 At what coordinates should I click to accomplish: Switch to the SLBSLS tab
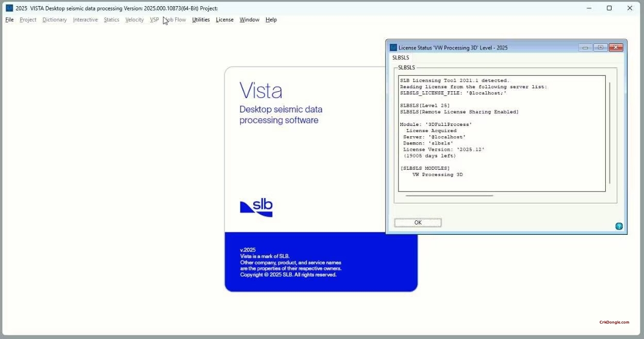pos(401,57)
